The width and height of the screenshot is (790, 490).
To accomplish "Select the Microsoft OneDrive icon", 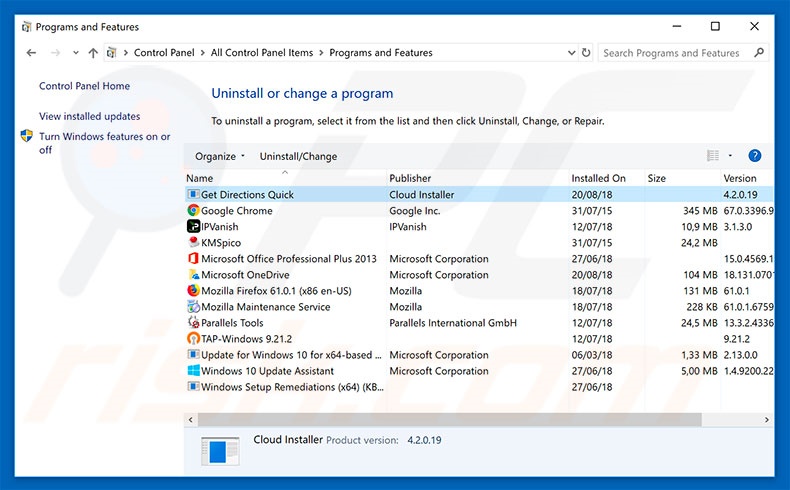I will (193, 274).
